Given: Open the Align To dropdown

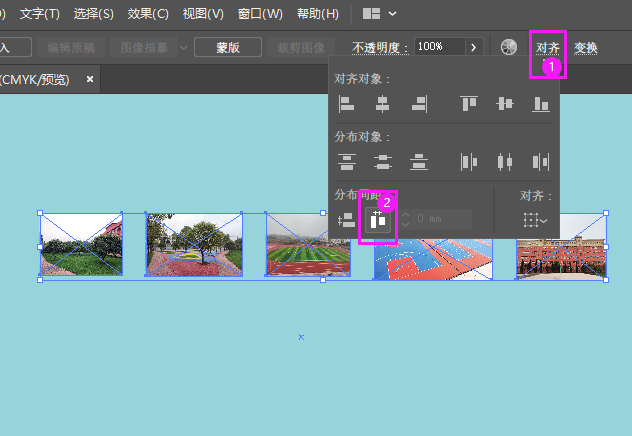Looking at the screenshot, I should tap(535, 220).
